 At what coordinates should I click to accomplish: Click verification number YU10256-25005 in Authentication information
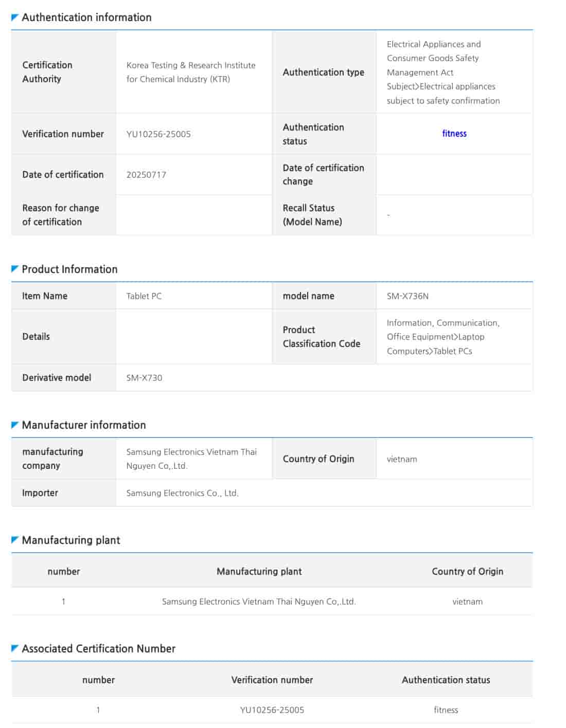click(x=158, y=134)
